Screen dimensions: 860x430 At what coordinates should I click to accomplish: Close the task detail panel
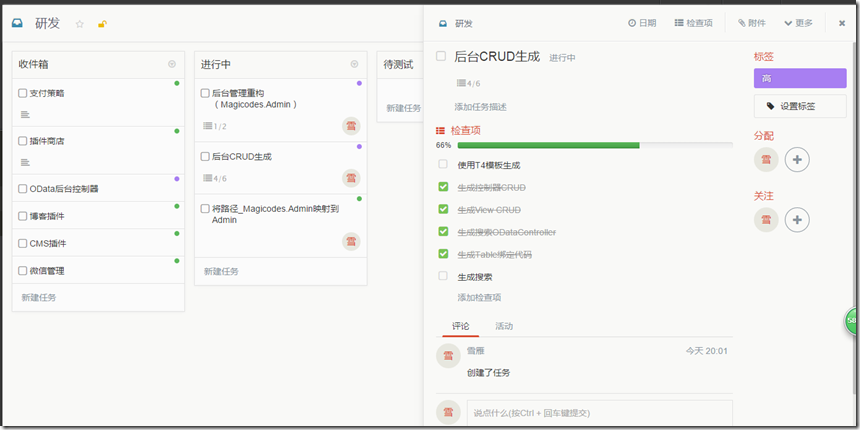tap(842, 23)
